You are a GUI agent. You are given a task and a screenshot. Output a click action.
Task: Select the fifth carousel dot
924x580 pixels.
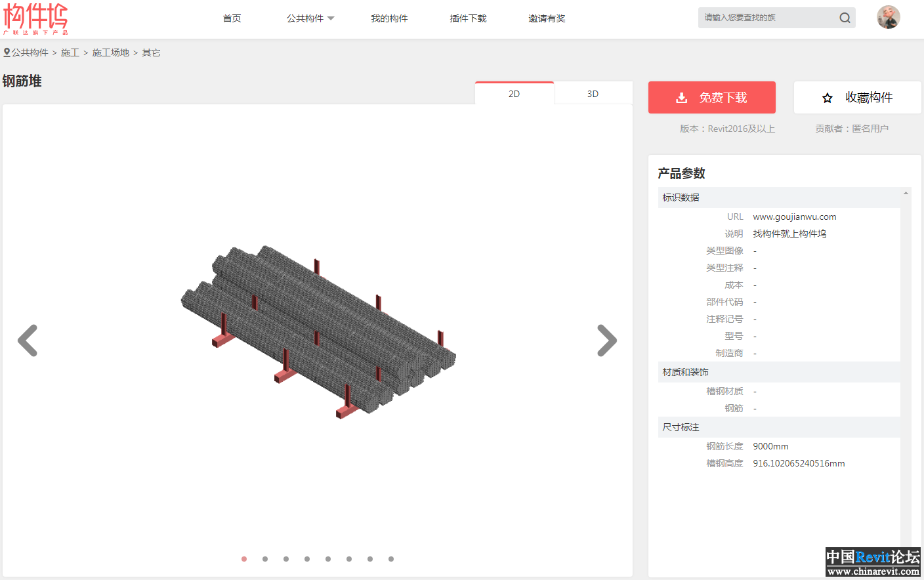(x=328, y=559)
